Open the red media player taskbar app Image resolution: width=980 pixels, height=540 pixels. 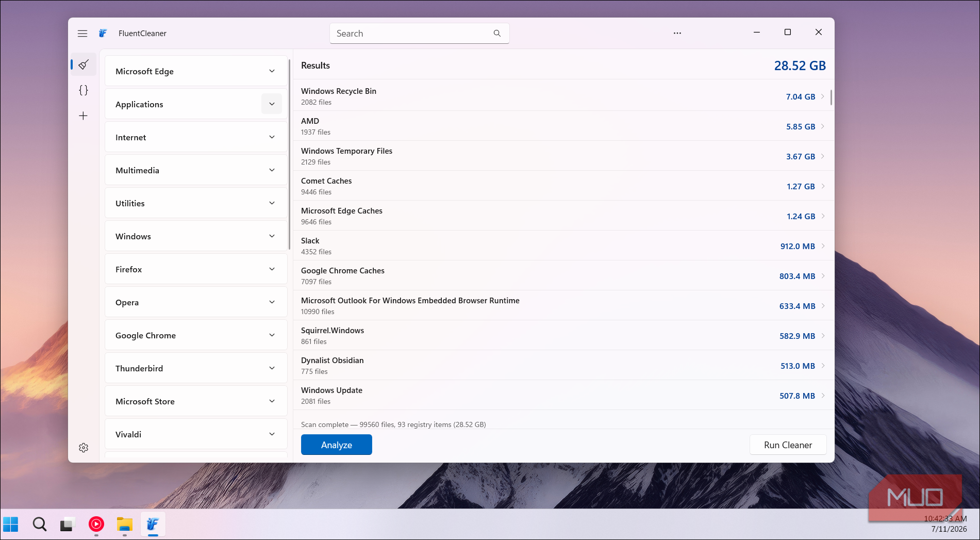tap(96, 525)
